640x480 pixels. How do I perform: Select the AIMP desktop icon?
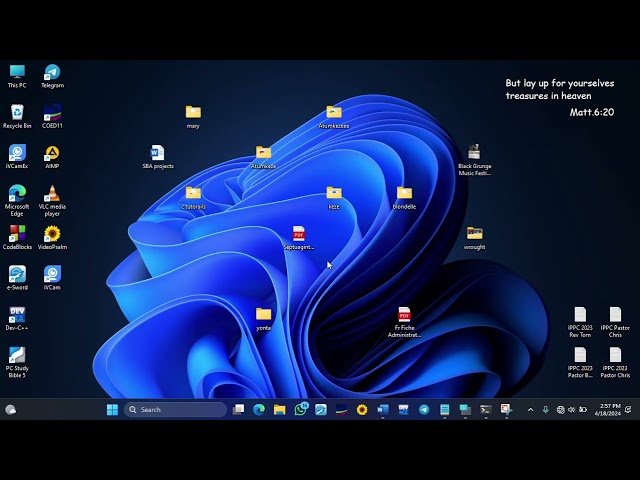[x=52, y=157]
